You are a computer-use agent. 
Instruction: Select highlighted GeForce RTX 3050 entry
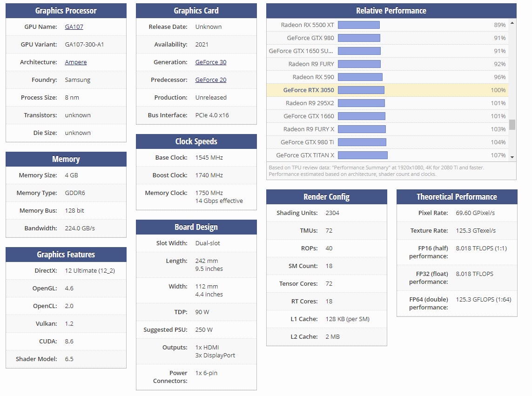click(x=387, y=90)
